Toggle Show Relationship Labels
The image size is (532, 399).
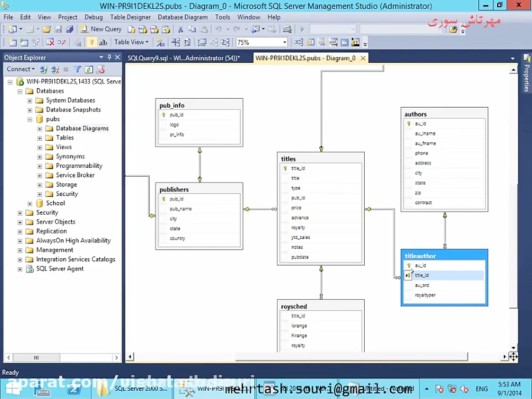click(160, 43)
